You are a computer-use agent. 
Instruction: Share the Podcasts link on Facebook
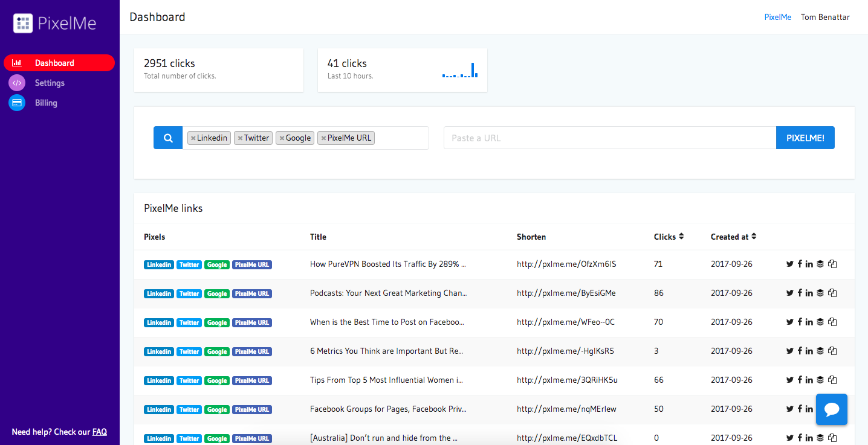[x=800, y=293]
